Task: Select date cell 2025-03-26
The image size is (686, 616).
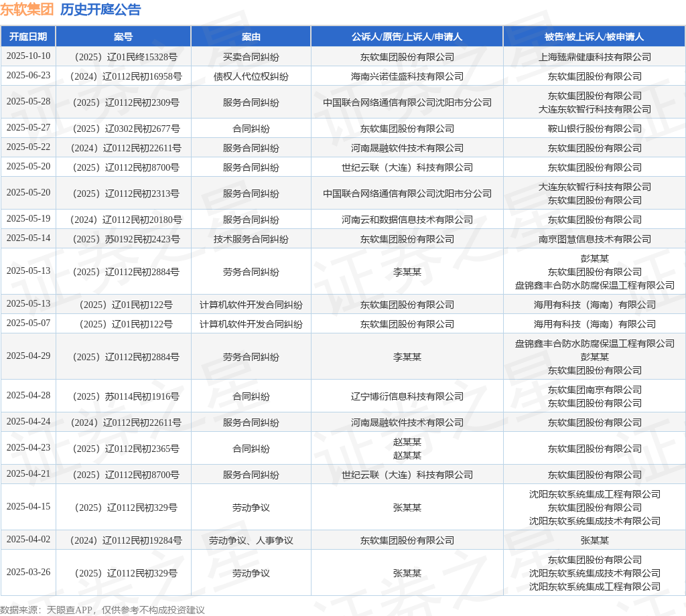Action: [x=28, y=572]
